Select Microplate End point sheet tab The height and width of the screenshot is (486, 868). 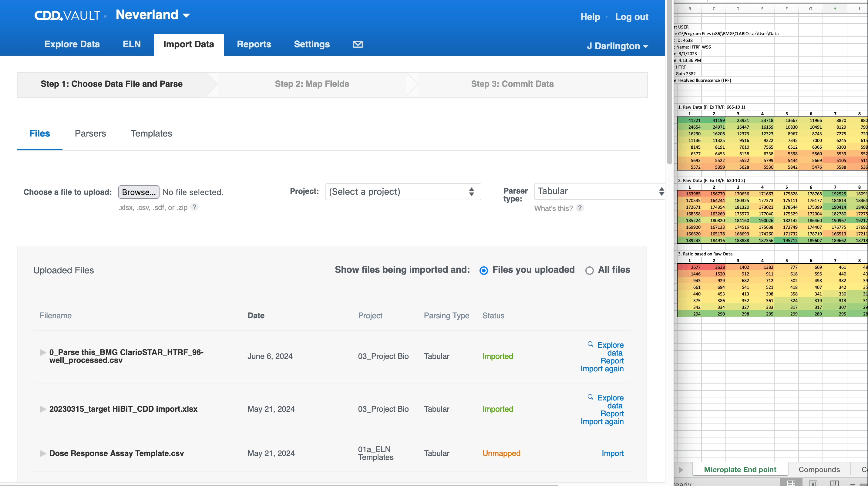point(740,470)
